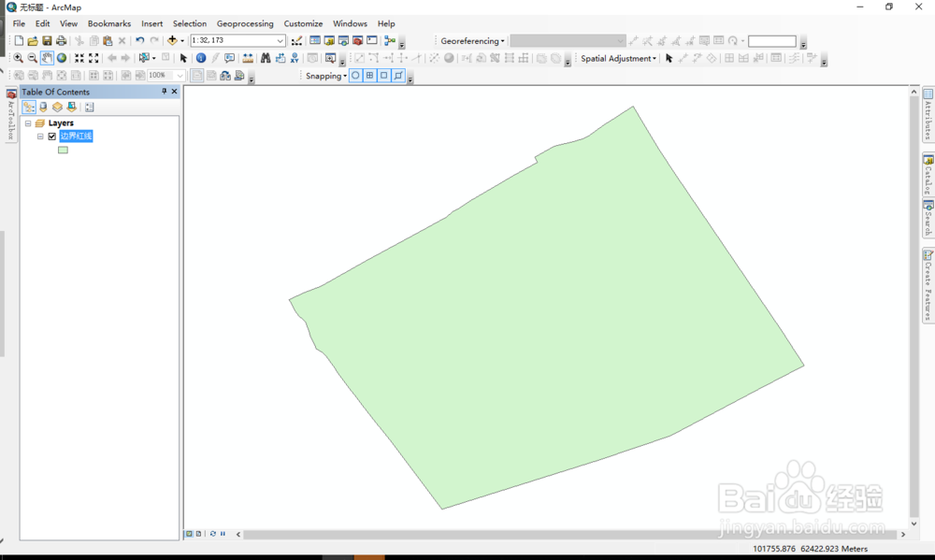The height and width of the screenshot is (560, 935).
Task: Collapse the 边界红线 layer legend
Action: [x=40, y=136]
